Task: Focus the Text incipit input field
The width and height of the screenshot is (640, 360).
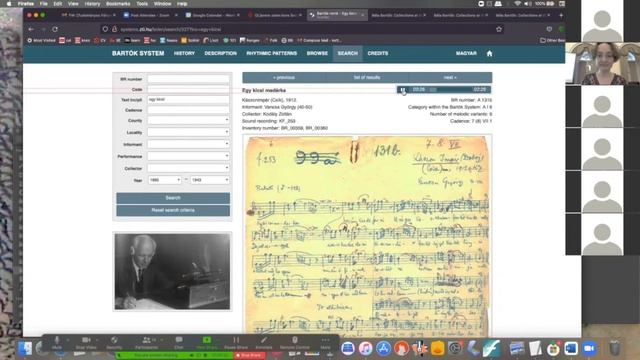Action: [x=188, y=100]
